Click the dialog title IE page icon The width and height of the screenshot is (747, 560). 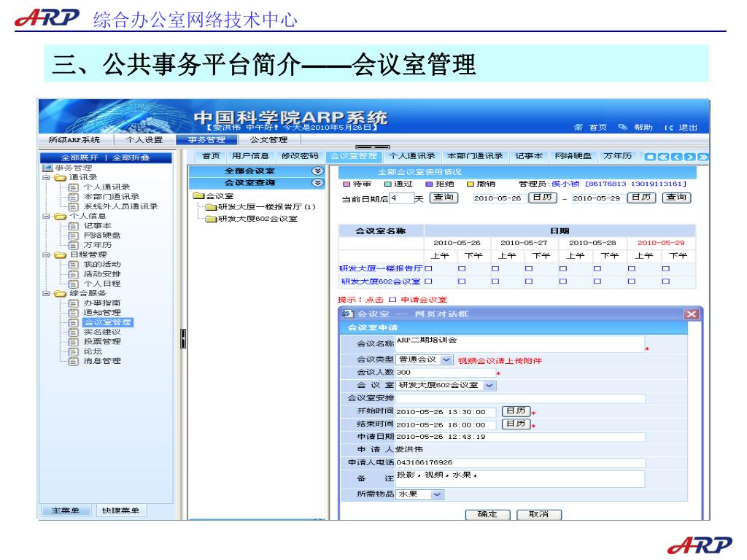[348, 314]
